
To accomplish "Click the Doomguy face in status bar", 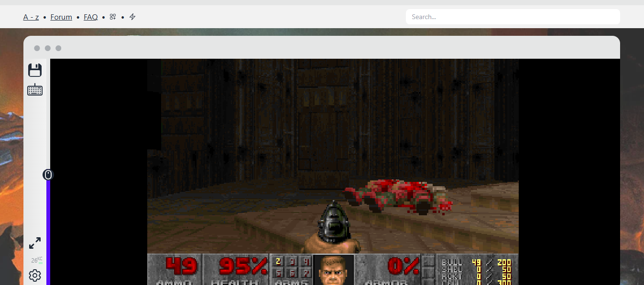I will (333, 270).
